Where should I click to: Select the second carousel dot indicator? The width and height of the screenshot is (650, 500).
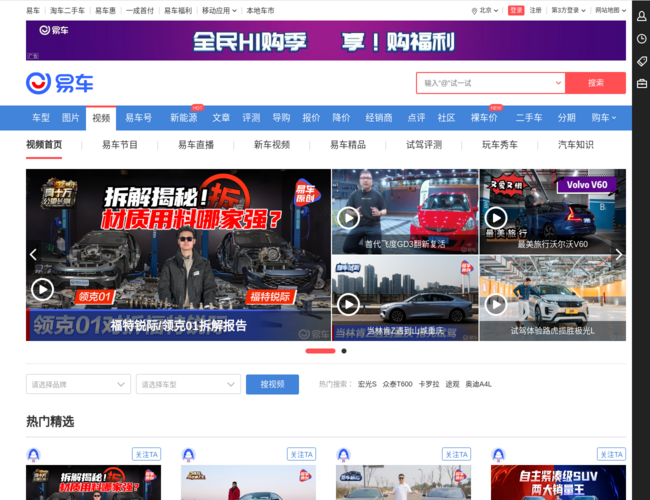344,351
